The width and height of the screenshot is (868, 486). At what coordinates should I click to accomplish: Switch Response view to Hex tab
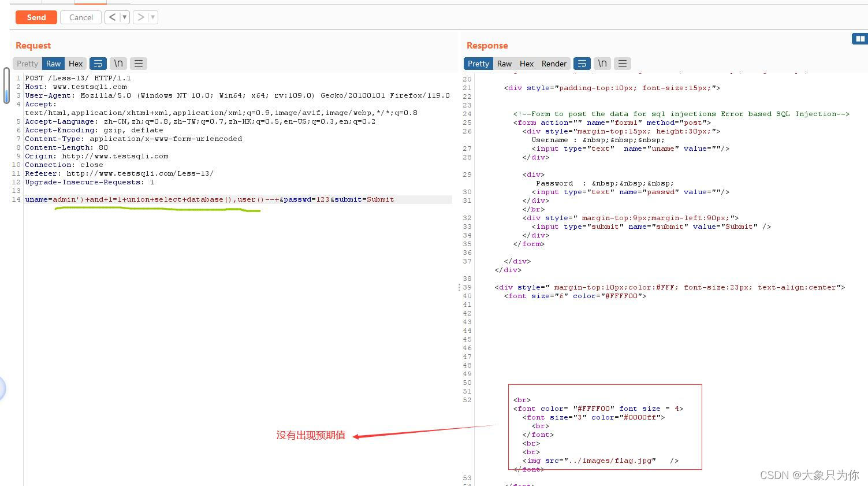pyautogui.click(x=527, y=64)
